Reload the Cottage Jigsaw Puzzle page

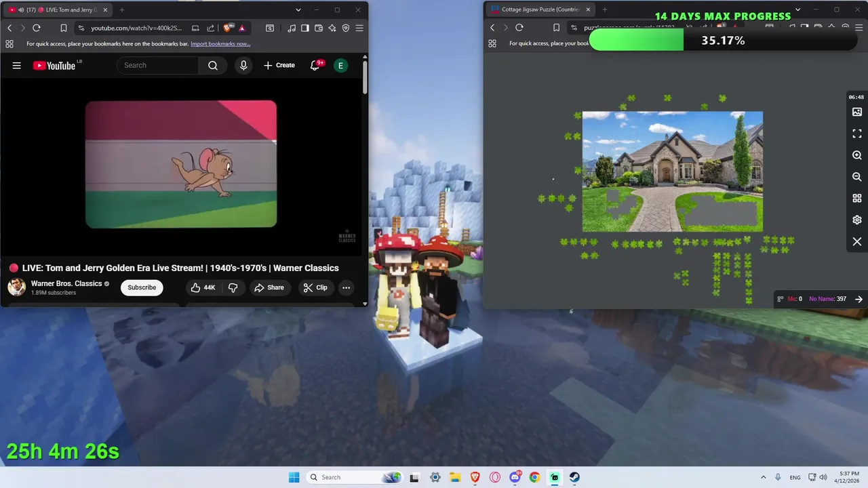(x=519, y=28)
